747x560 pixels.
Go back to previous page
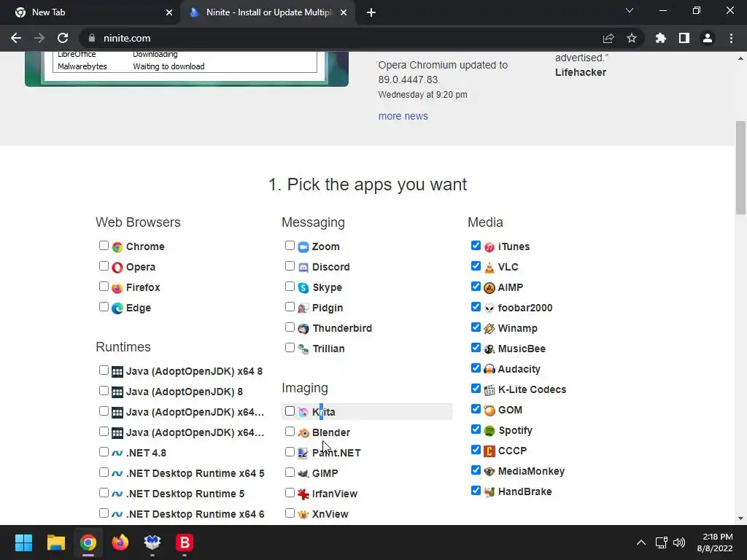(x=16, y=38)
